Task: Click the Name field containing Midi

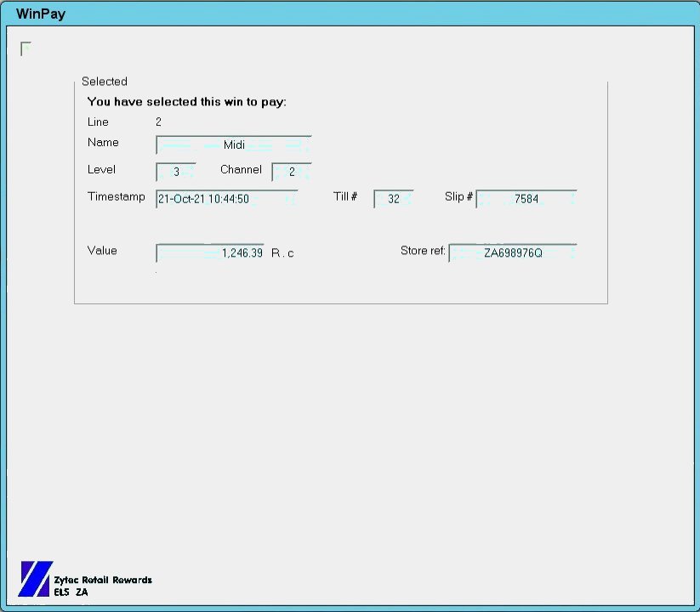Action: [x=234, y=145]
